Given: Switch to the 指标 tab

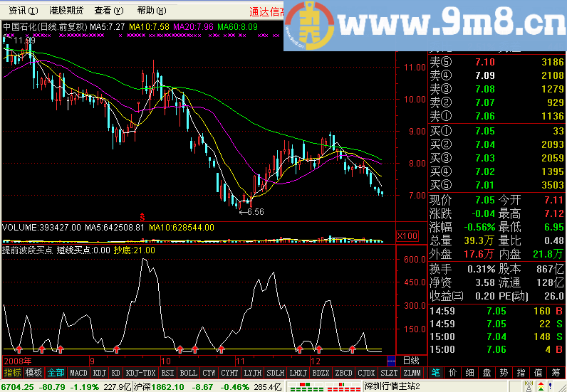Looking at the screenshot, I should (x=13, y=373).
